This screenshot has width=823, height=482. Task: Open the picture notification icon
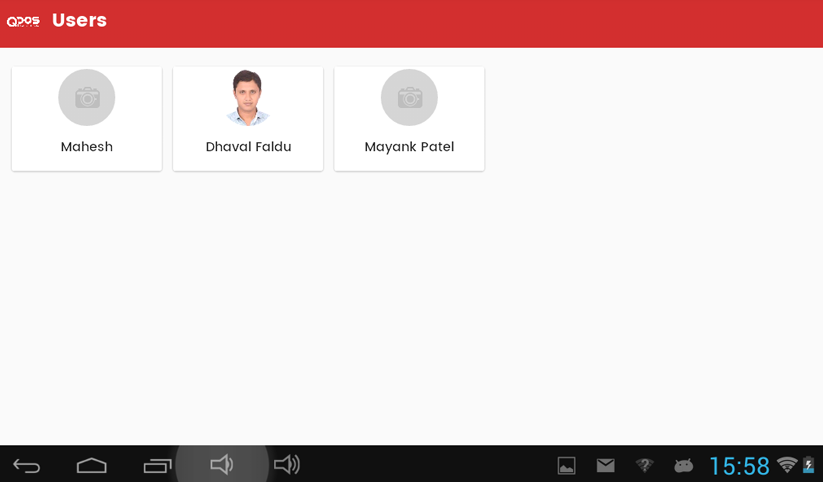coord(566,466)
